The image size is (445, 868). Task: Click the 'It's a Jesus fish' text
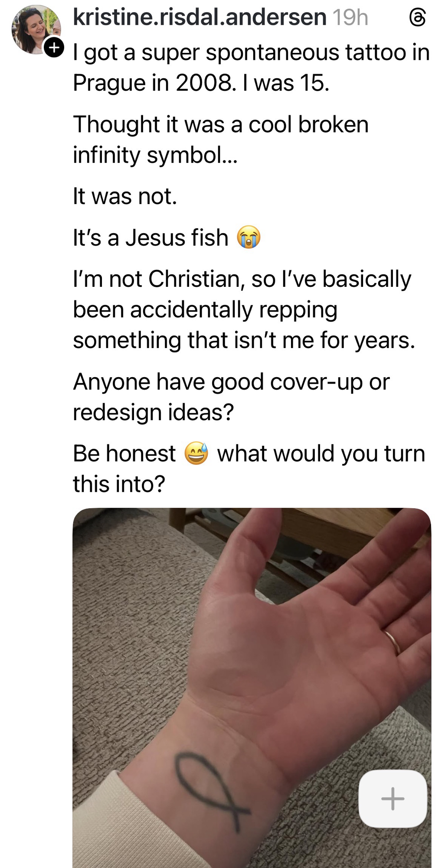click(x=150, y=238)
